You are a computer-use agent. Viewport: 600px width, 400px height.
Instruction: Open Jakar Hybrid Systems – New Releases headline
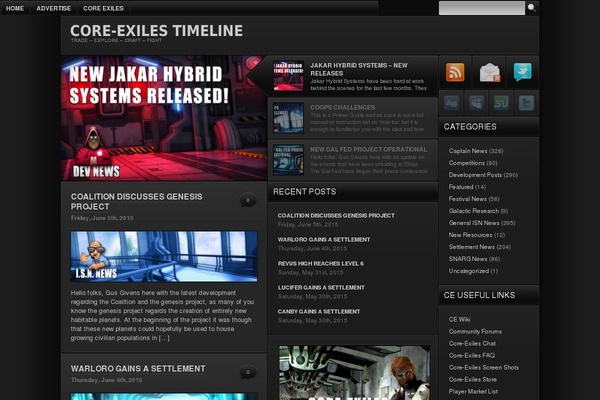[359, 69]
